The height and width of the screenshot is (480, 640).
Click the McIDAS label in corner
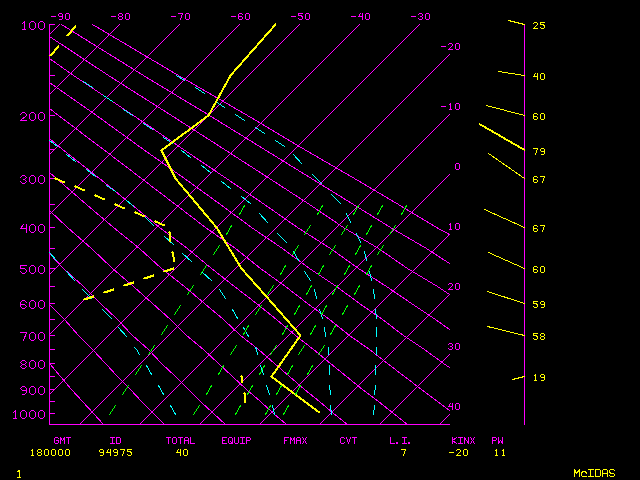click(593, 472)
